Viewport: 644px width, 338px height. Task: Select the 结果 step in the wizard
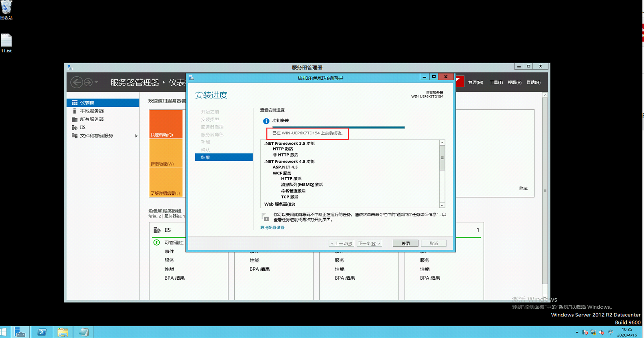point(224,157)
